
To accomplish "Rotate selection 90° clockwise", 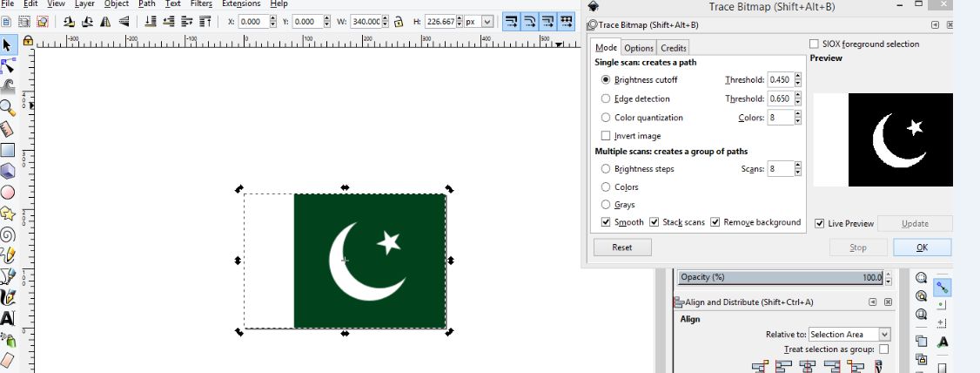I will pos(87,21).
